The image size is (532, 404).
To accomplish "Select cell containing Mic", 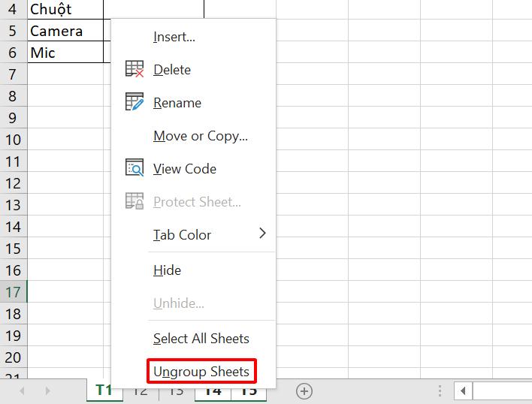I will (65, 53).
